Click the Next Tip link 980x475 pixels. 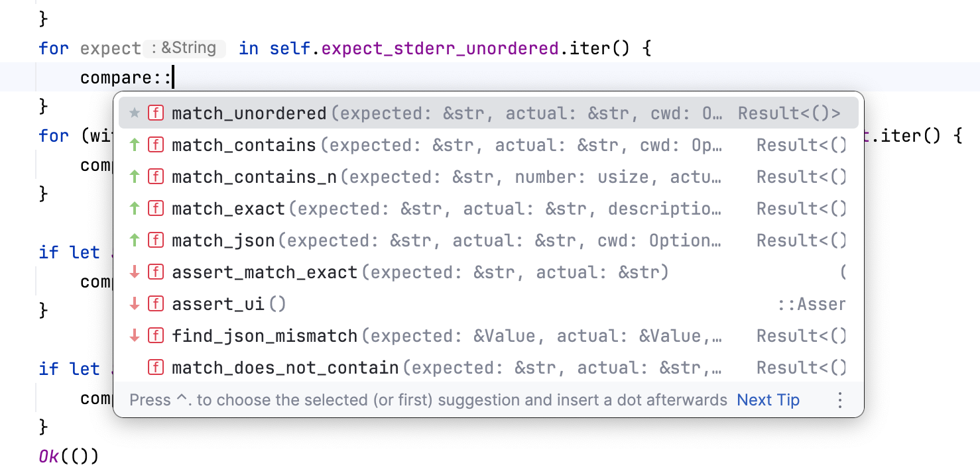(767, 399)
